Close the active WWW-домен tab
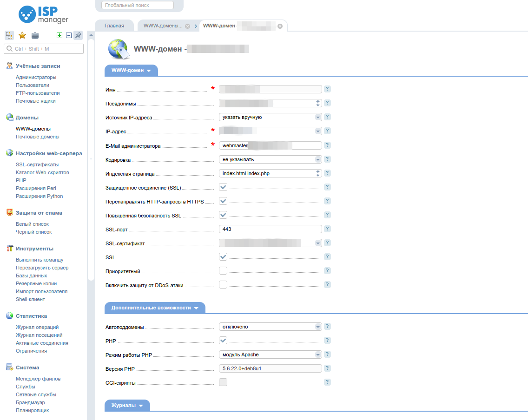 point(280,26)
